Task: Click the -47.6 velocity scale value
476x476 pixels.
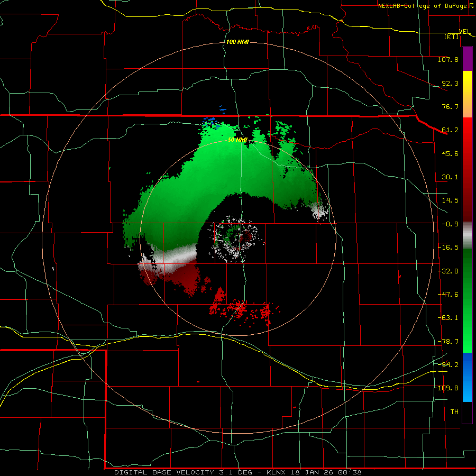Action: (448, 295)
